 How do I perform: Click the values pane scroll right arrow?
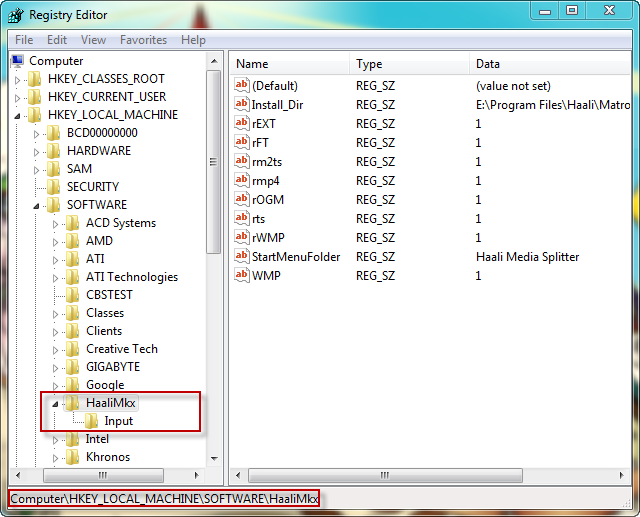point(621,475)
